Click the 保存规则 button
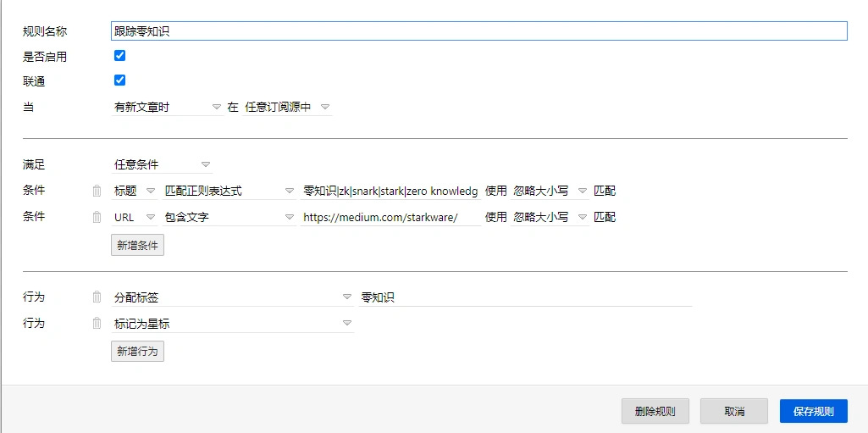The image size is (868, 433). click(813, 411)
